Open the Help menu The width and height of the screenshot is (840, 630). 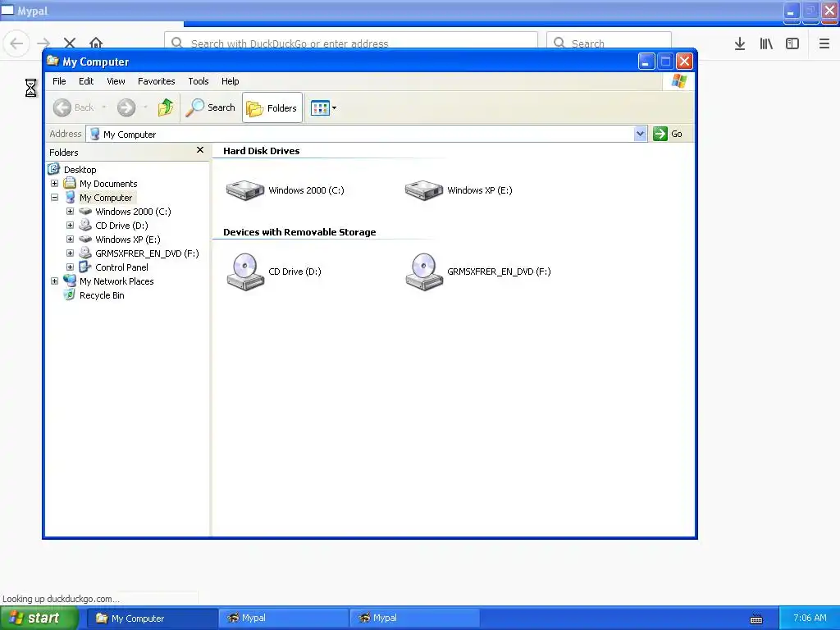[231, 81]
